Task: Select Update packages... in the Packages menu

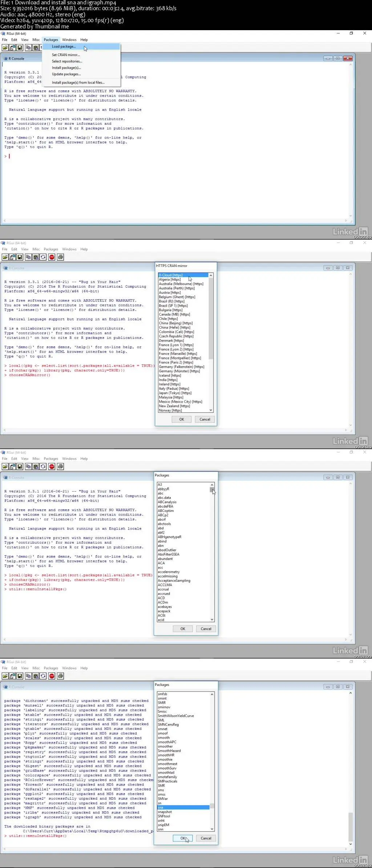Action: pyautogui.click(x=81, y=74)
